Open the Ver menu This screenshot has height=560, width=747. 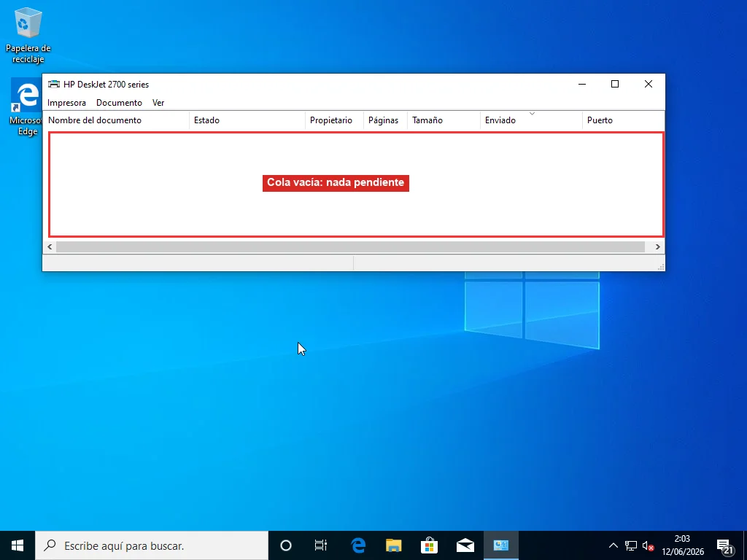click(x=158, y=102)
